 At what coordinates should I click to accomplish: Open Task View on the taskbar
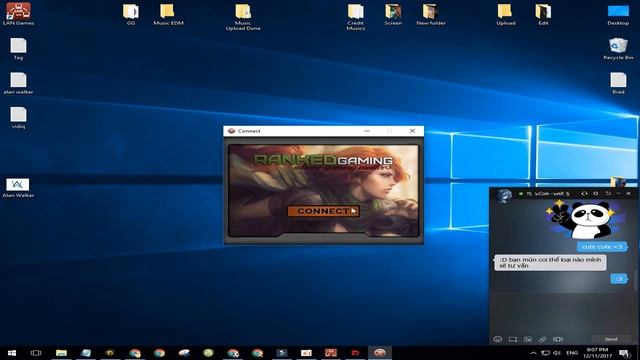click(36, 353)
